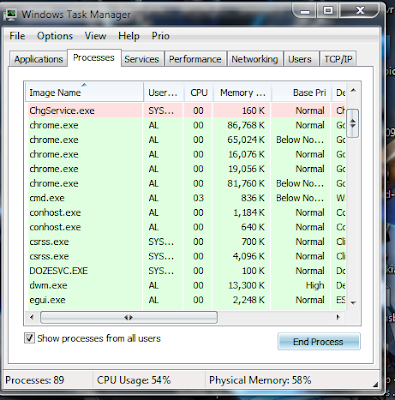395x400 pixels.
Task: Toggle Show processes from all users checkbox
Action: click(x=29, y=338)
